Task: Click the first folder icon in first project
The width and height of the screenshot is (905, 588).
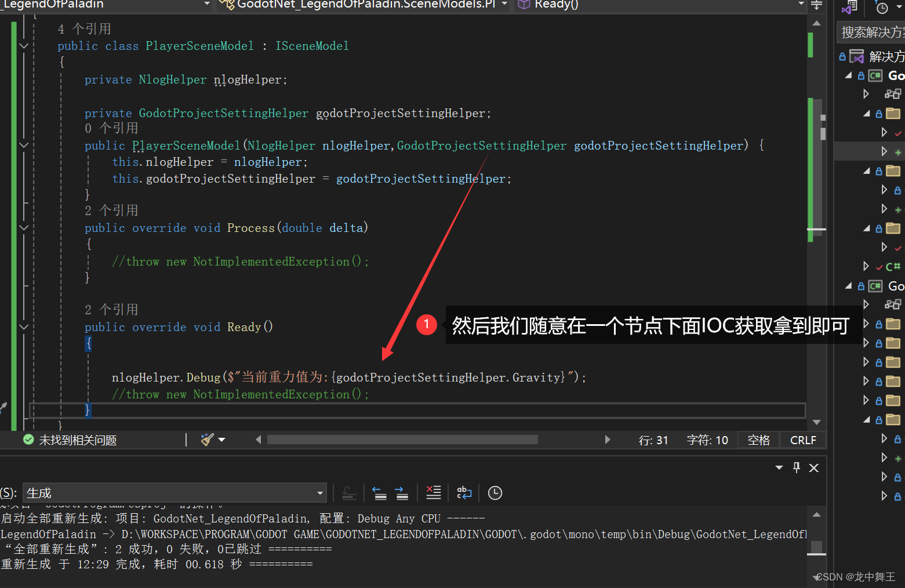Action: tap(893, 113)
